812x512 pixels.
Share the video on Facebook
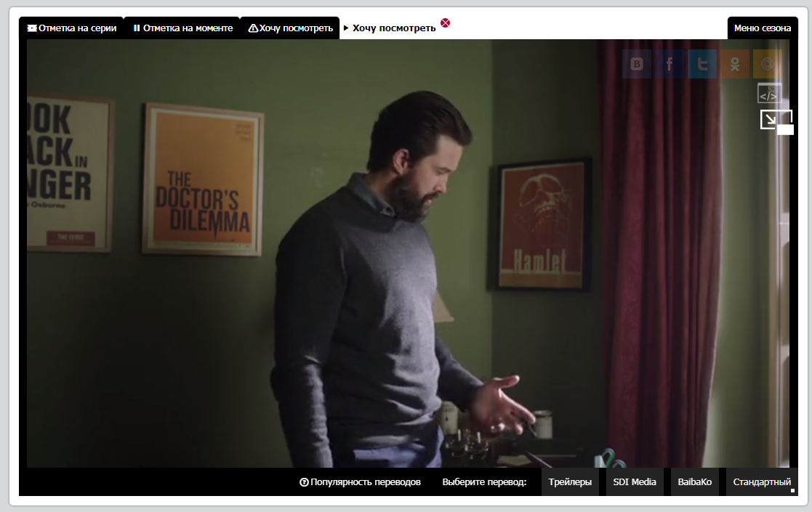point(669,64)
